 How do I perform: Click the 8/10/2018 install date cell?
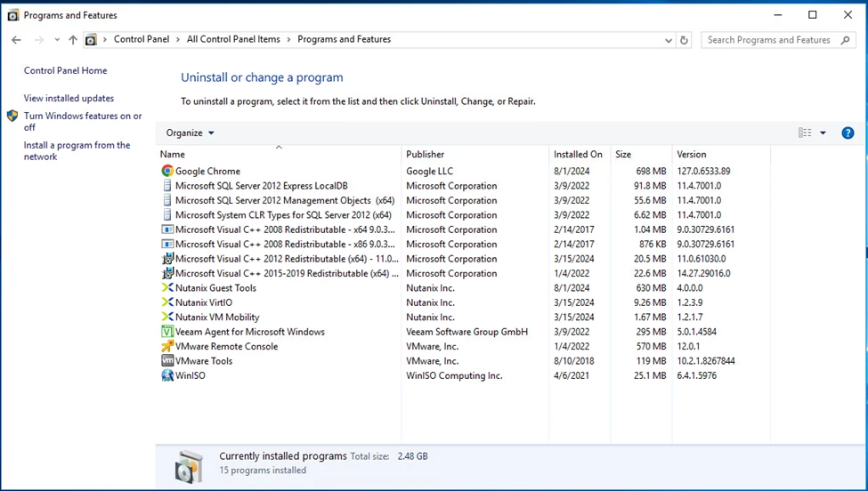tap(574, 361)
